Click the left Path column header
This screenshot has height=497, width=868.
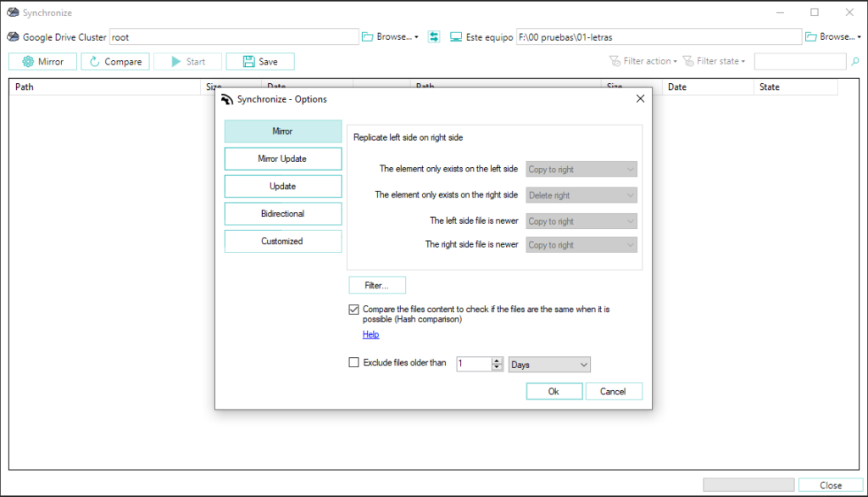(x=105, y=87)
